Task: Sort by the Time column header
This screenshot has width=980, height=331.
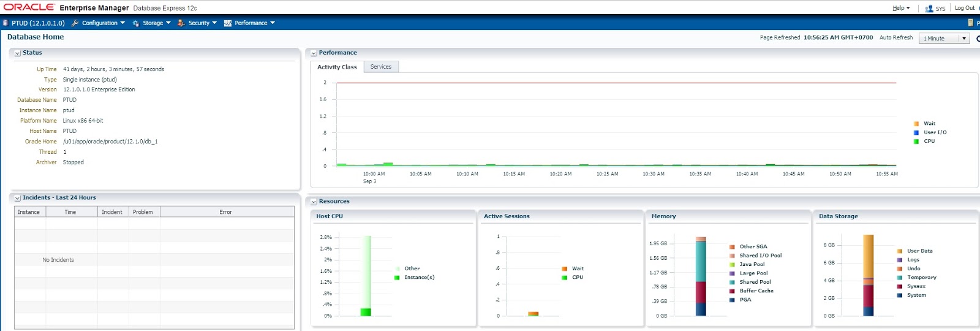Action: coord(72,212)
